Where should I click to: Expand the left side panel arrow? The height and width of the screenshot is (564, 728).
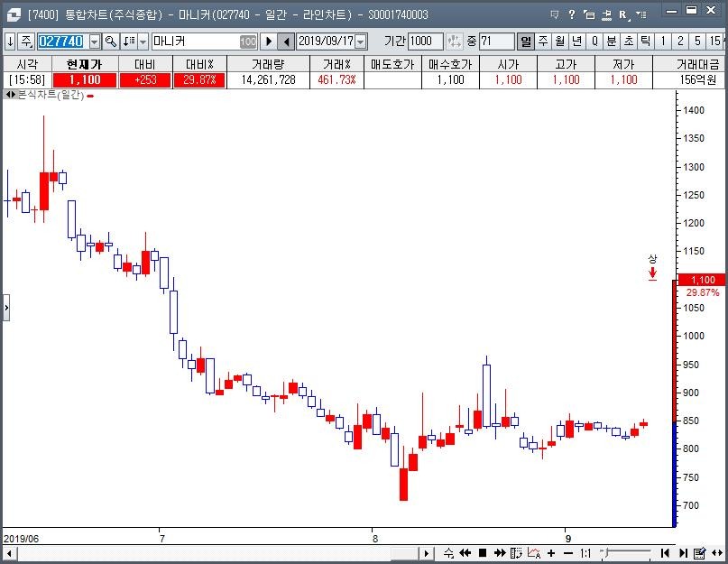(6, 308)
